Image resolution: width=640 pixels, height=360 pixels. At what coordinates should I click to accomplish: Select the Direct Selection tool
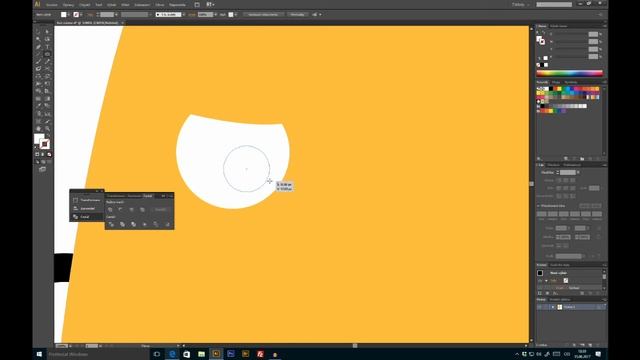[47, 31]
